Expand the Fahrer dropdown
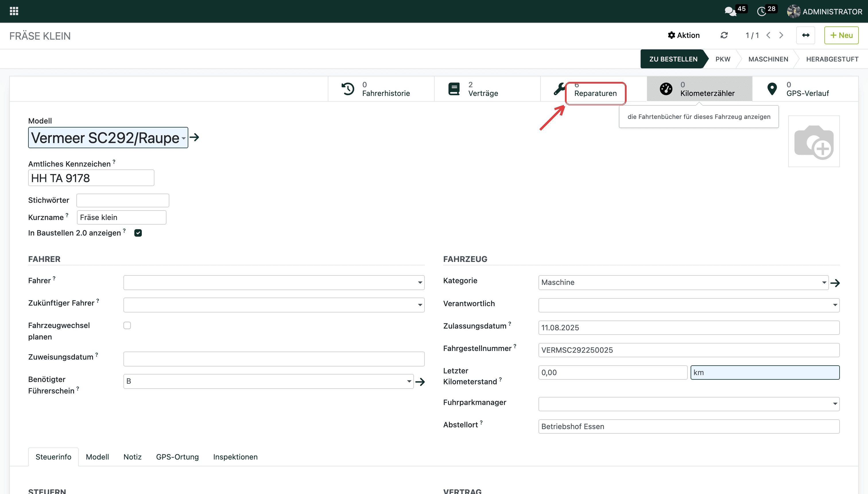868x494 pixels. coord(274,283)
